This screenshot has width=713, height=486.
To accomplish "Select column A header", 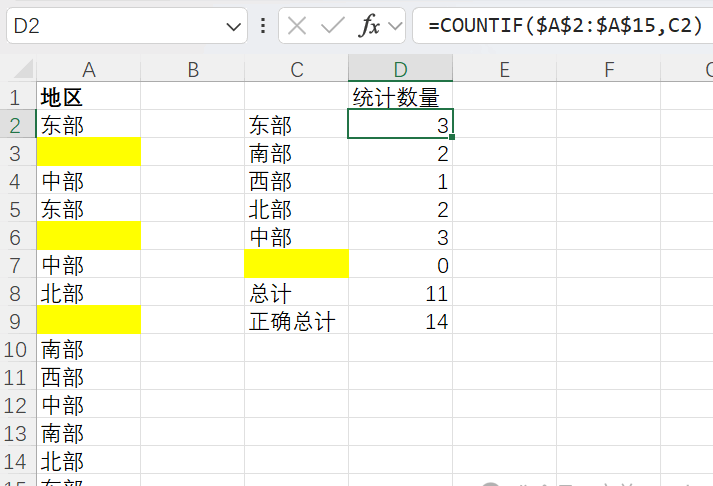I will click(89, 70).
